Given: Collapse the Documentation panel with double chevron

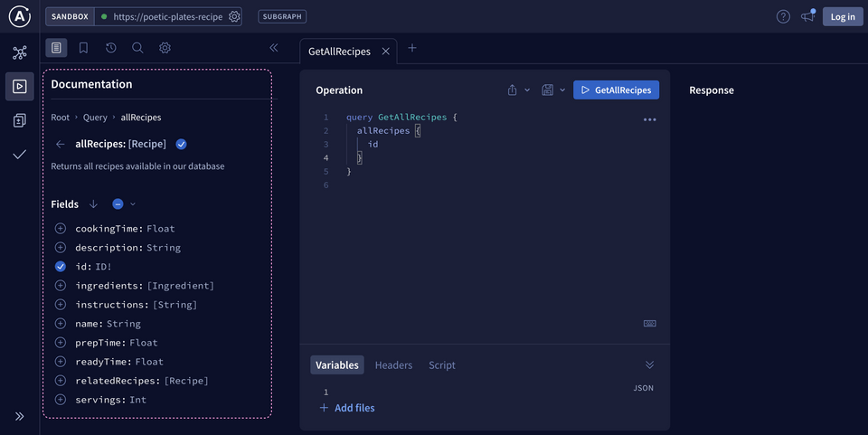Looking at the screenshot, I should (x=273, y=48).
